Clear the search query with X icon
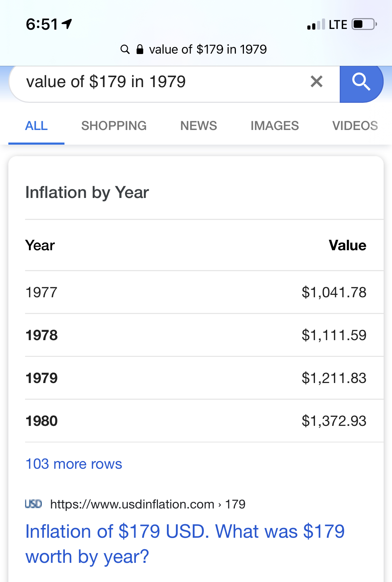This screenshot has width=392, height=582. (316, 82)
